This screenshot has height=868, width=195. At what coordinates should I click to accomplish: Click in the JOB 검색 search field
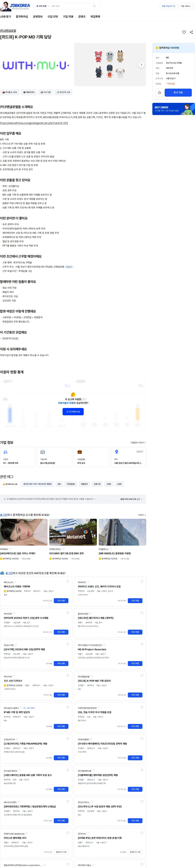tap(71, 6)
